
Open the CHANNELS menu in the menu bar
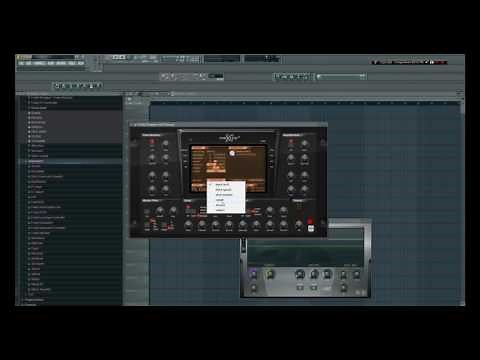click(x=39, y=63)
